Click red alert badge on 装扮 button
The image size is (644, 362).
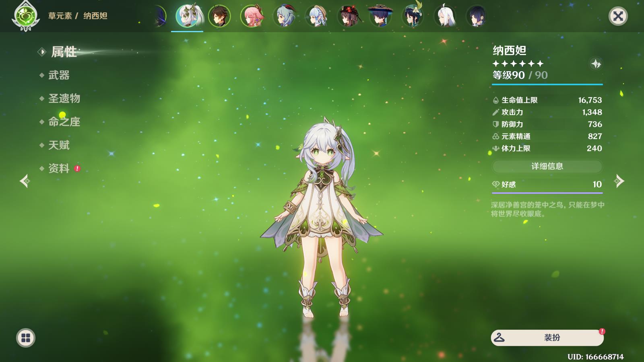(x=602, y=331)
